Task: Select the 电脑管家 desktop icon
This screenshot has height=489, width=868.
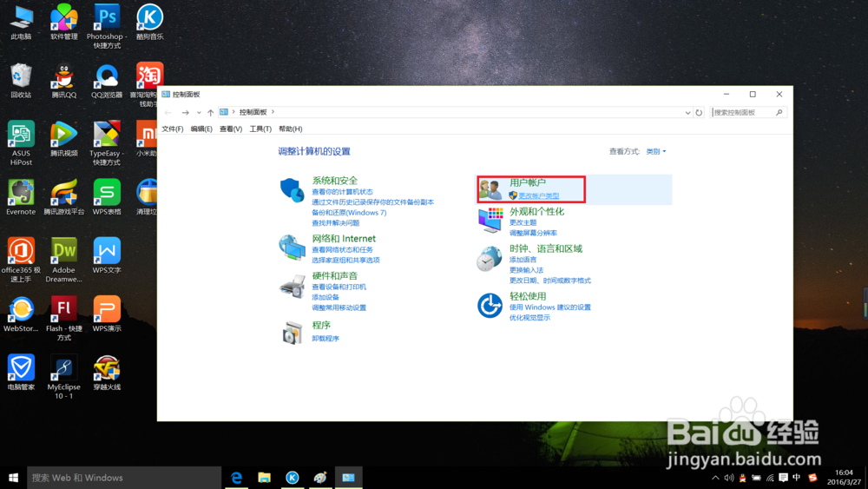Action: pos(21,367)
